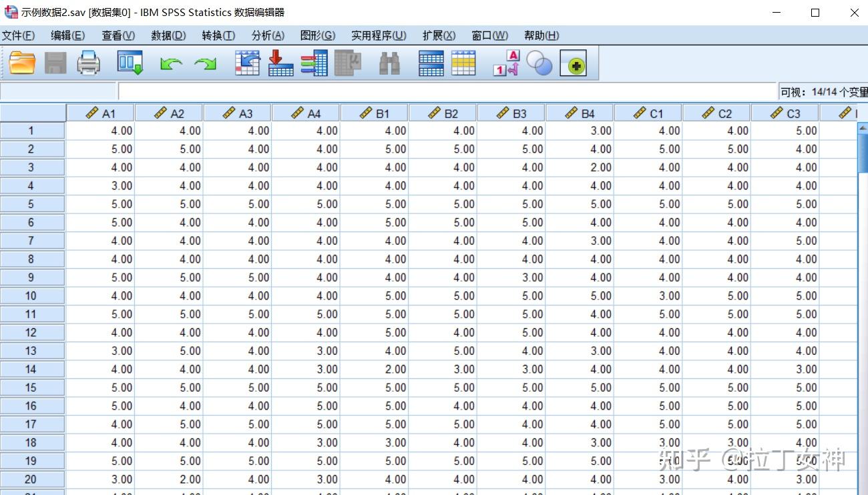
Task: Open the 编辑(E) menu
Action: (67, 35)
